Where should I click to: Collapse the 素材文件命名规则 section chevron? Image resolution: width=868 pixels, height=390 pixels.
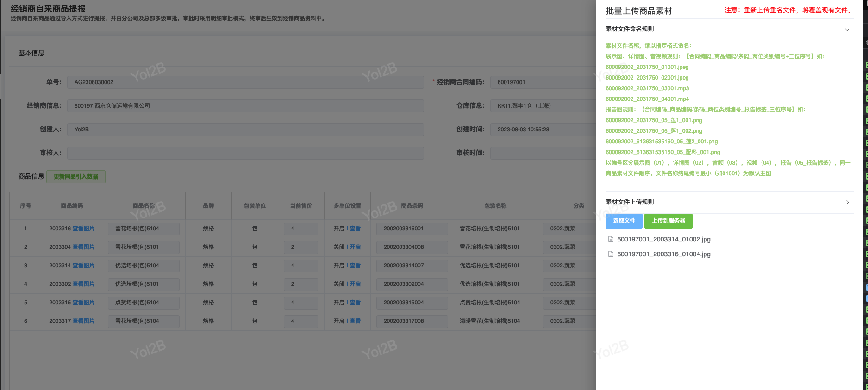pyautogui.click(x=847, y=29)
